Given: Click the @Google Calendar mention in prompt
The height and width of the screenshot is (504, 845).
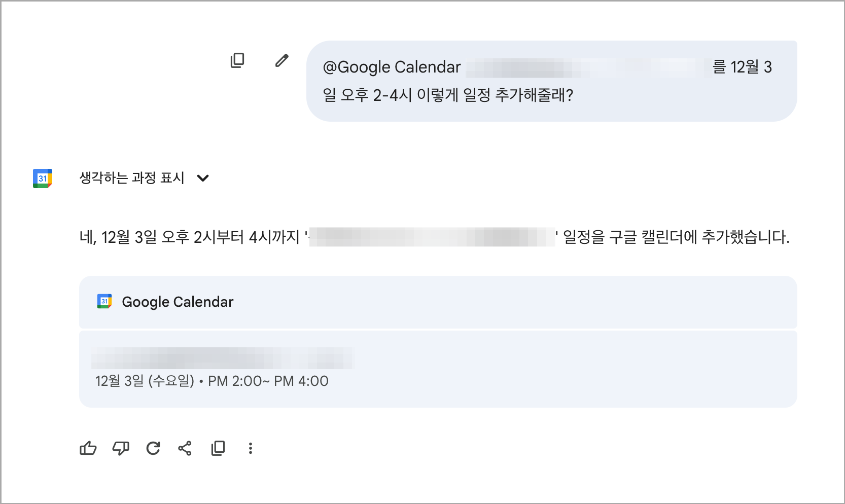Looking at the screenshot, I should [x=392, y=67].
